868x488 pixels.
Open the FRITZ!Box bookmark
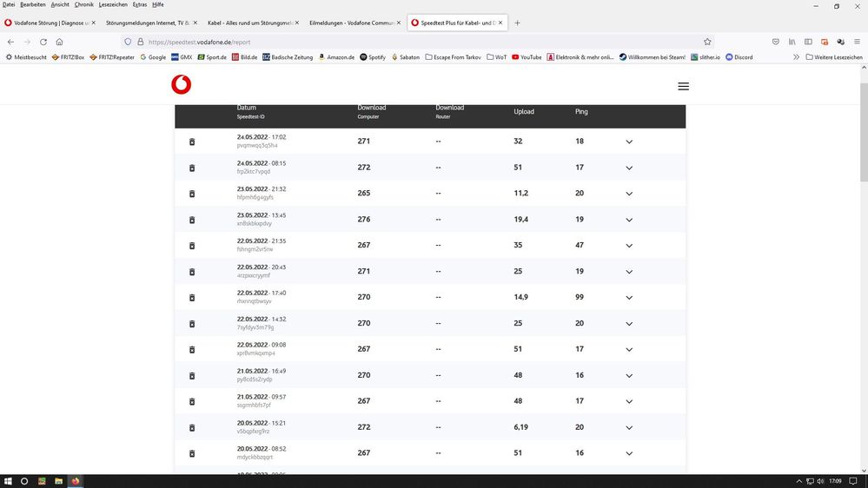(68, 57)
